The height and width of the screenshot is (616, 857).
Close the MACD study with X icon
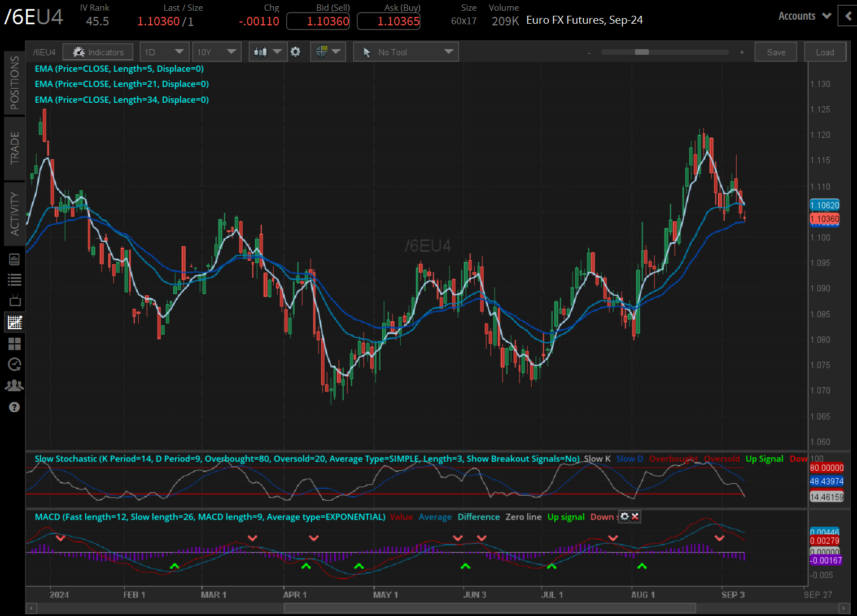635,517
